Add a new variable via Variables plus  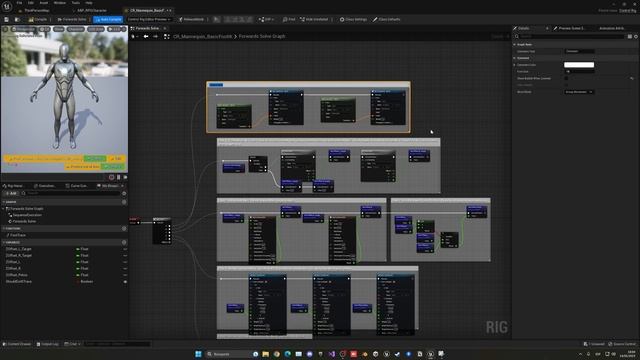click(124, 242)
